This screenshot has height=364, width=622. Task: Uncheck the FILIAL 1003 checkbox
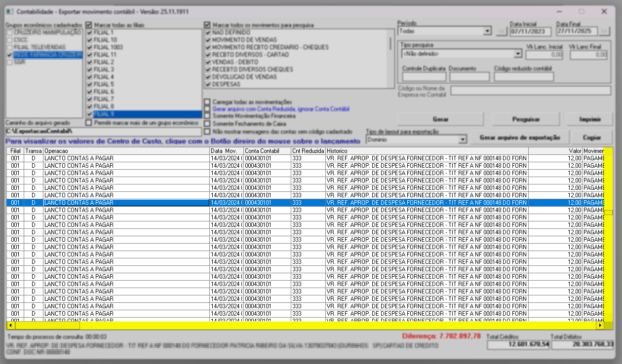click(x=89, y=47)
